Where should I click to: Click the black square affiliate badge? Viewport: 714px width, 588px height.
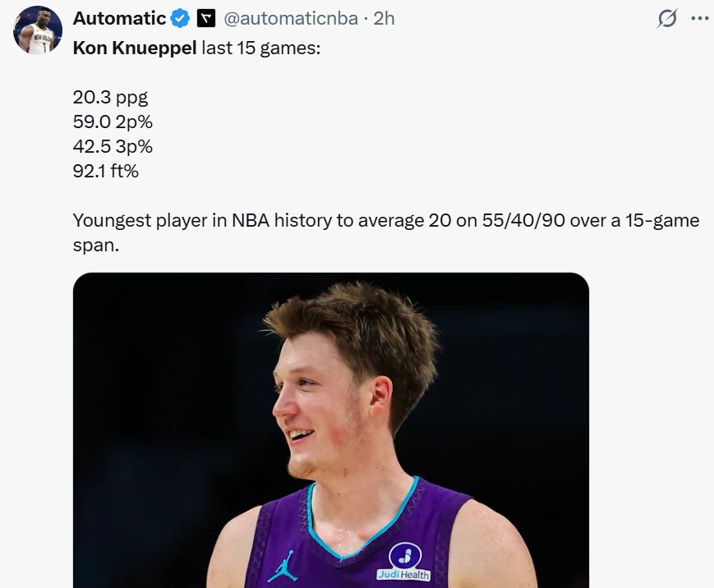click(x=207, y=18)
